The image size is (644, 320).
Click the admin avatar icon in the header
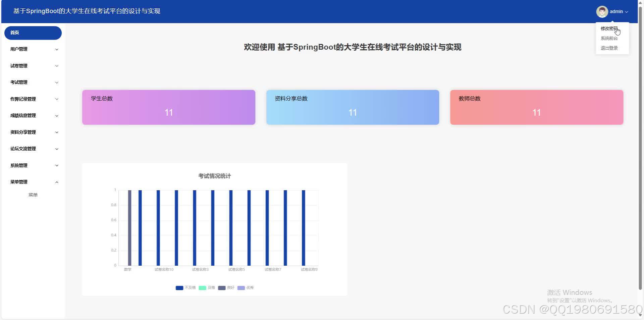pos(602,11)
